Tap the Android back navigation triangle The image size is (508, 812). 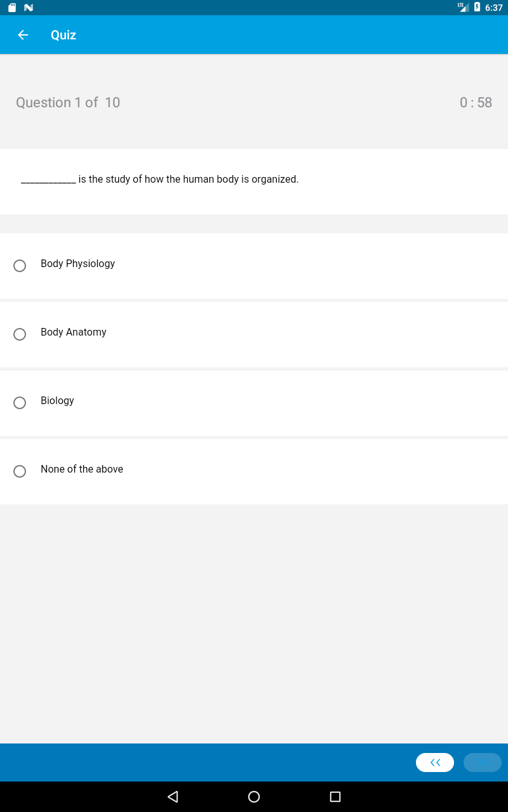pos(173,796)
